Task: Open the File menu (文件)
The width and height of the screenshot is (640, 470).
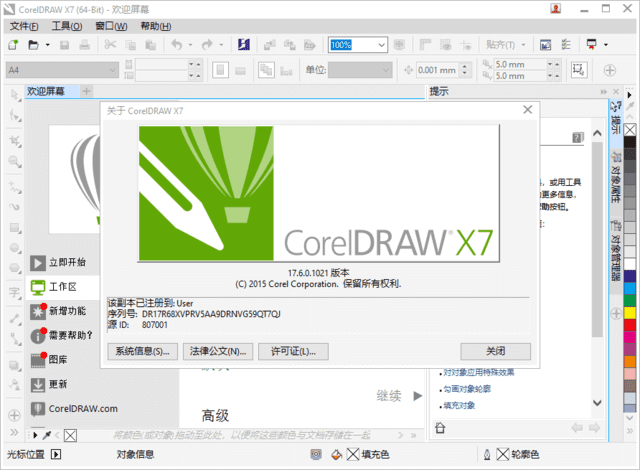Action: click(24, 27)
